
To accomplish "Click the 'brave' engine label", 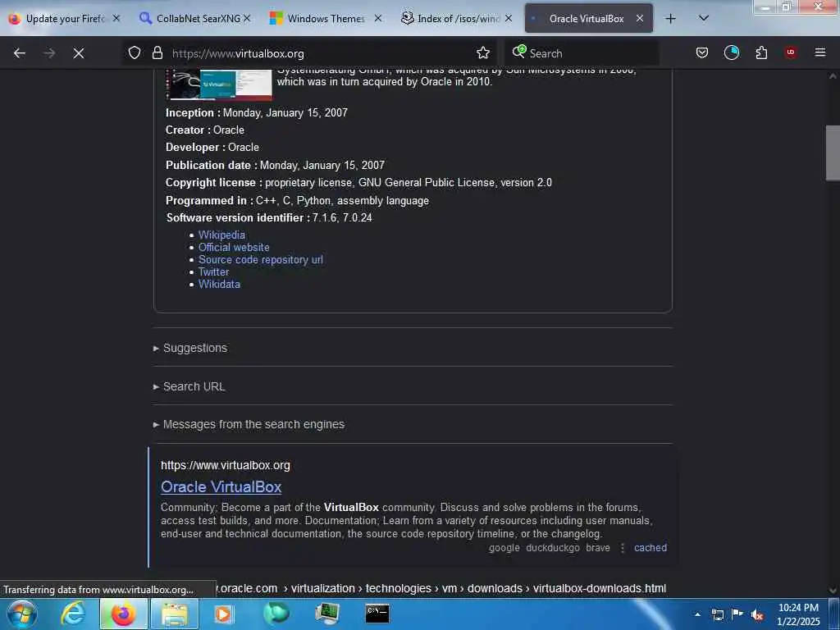I will (598, 547).
